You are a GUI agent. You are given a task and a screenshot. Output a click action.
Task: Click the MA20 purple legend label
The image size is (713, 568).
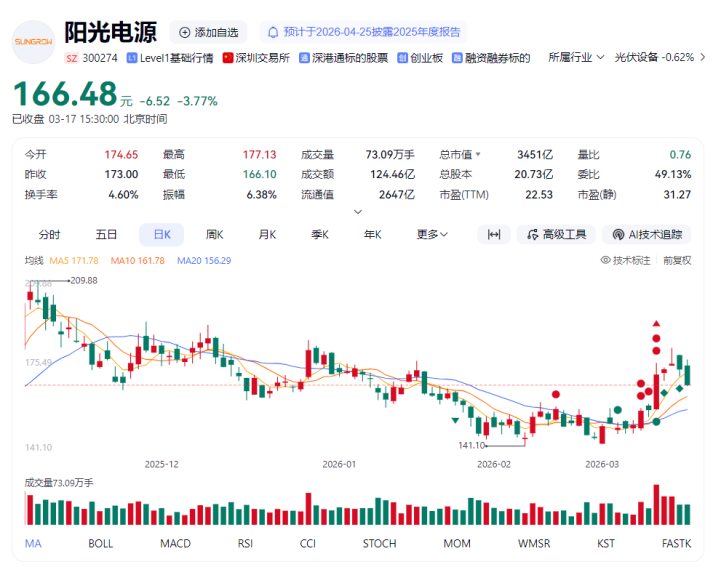[203, 260]
